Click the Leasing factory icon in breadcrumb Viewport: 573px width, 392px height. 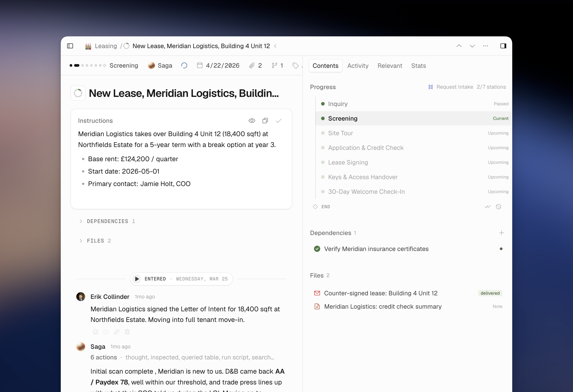[88, 46]
